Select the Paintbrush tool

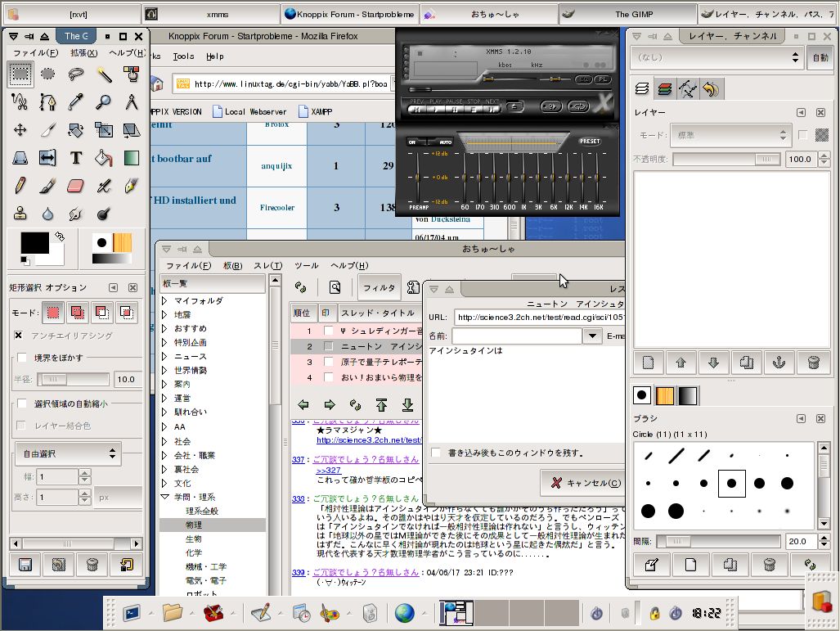(x=48, y=186)
